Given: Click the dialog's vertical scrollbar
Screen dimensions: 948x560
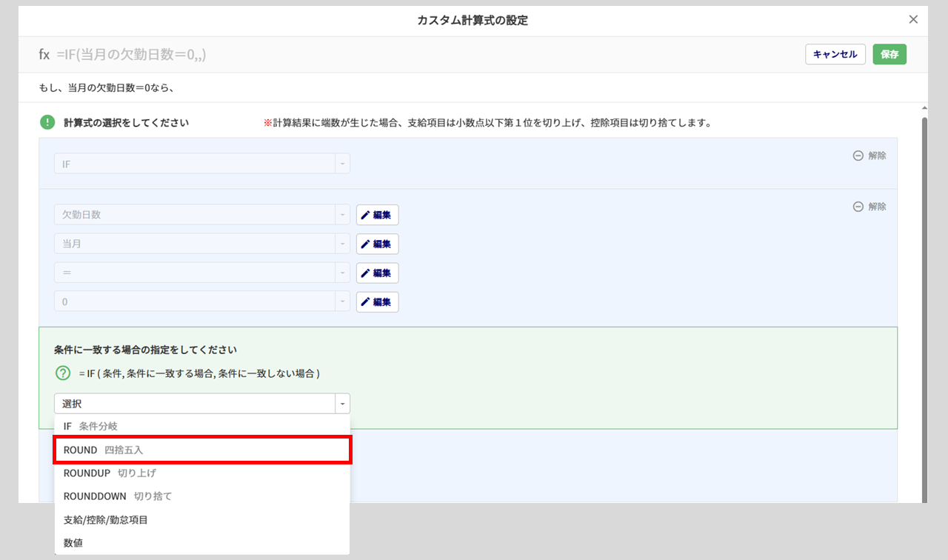Looking at the screenshot, I should pyautogui.click(x=924, y=310).
